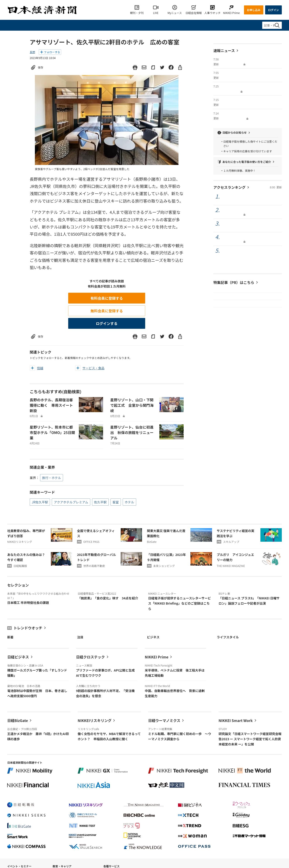Open the NIKKEI Prime icon
The height and width of the screenshot is (868, 289).
click(231, 7)
